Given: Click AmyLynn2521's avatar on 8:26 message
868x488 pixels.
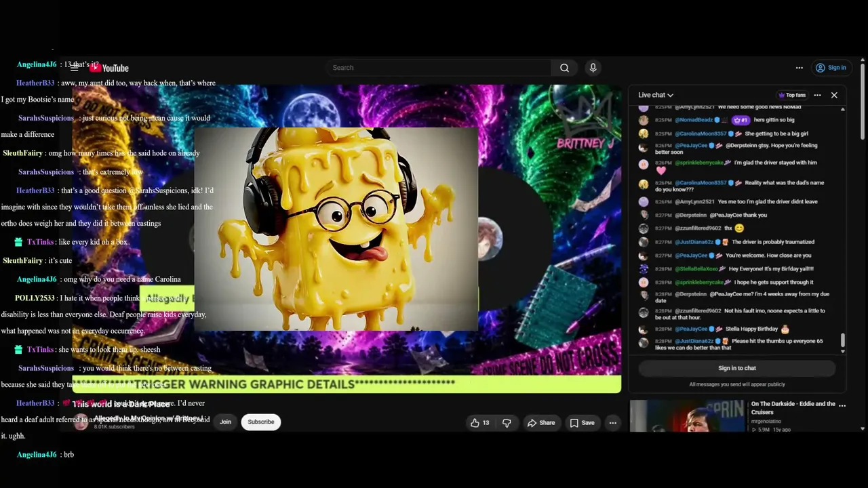Looking at the screenshot, I should tap(644, 202).
